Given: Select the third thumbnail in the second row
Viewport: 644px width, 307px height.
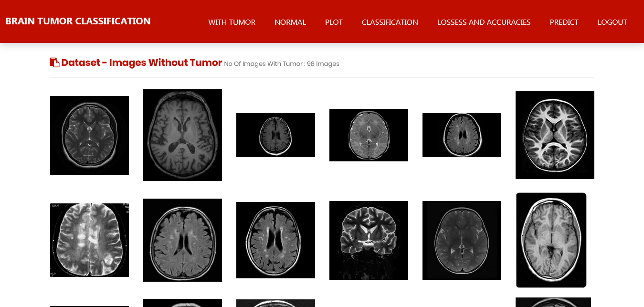Looking at the screenshot, I should [x=275, y=240].
